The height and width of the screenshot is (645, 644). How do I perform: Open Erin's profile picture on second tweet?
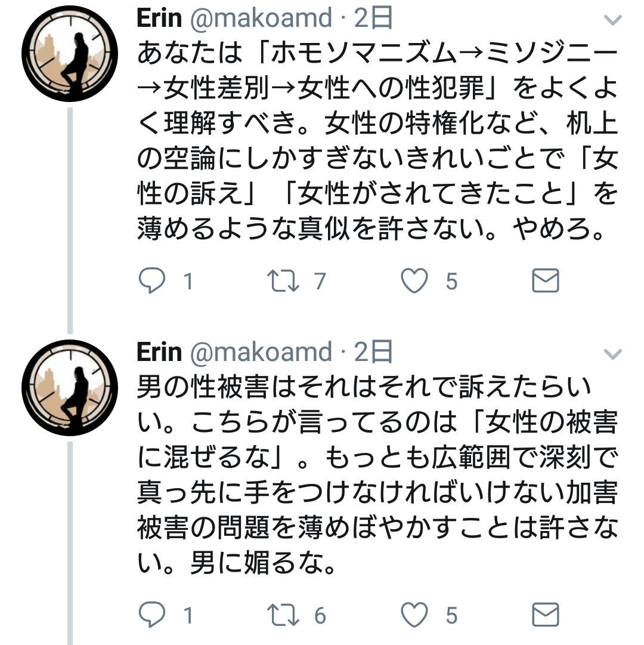pos(70,387)
